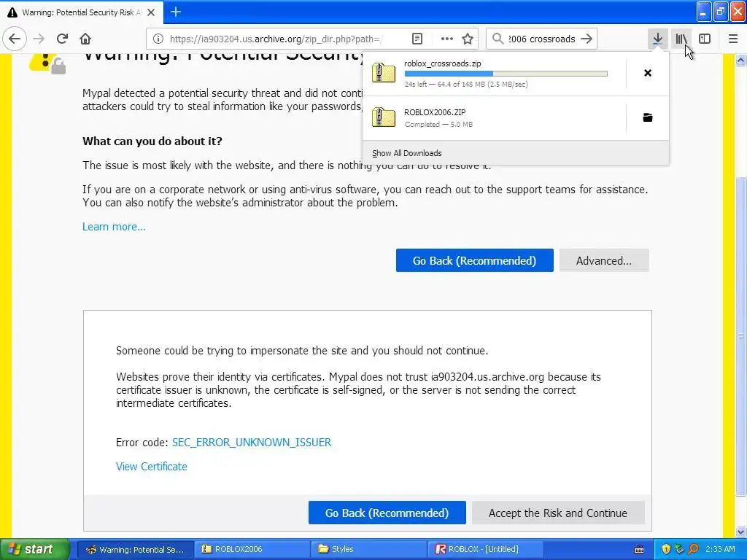The height and width of the screenshot is (560, 747).
Task: Submit the search with the arrow button
Action: [587, 39]
